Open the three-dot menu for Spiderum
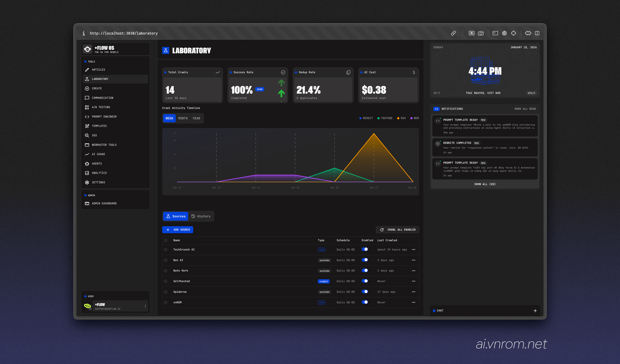Screen dimensions: 620x364 (413, 292)
